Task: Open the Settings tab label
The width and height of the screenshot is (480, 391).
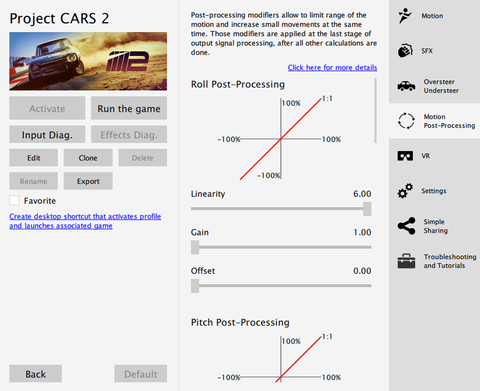Action: (434, 191)
